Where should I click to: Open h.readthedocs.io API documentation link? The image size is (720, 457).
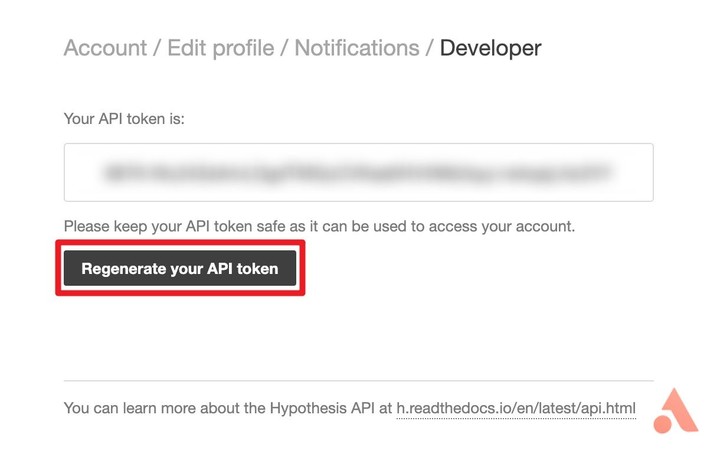[516, 408]
